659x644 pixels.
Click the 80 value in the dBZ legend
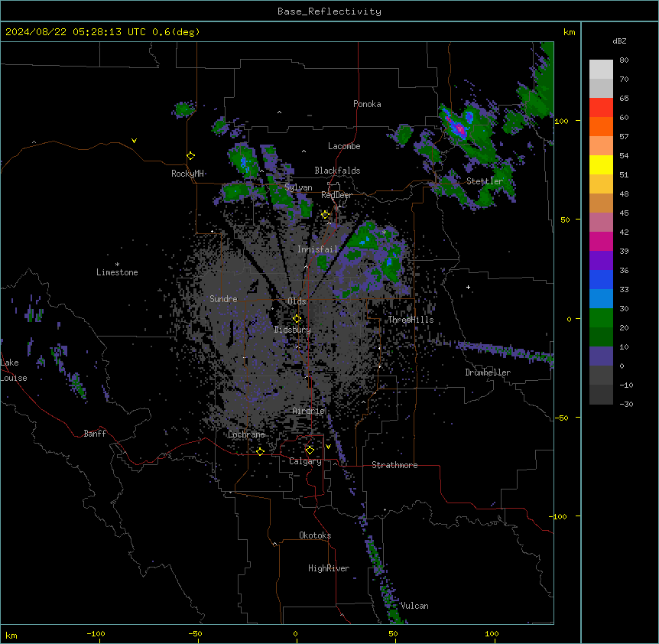tap(624, 60)
